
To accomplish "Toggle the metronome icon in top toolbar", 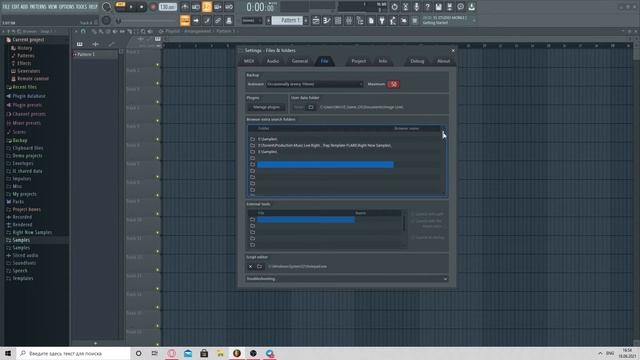I will point(185,7).
